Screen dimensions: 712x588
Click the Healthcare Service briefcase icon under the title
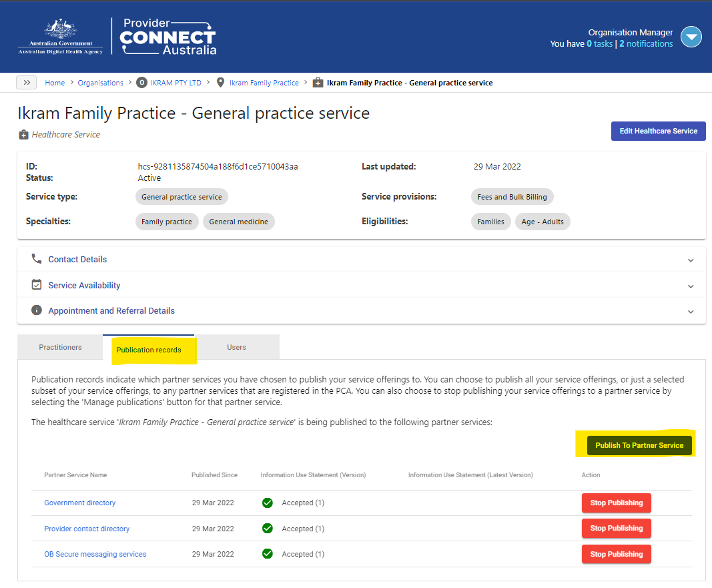tap(23, 134)
